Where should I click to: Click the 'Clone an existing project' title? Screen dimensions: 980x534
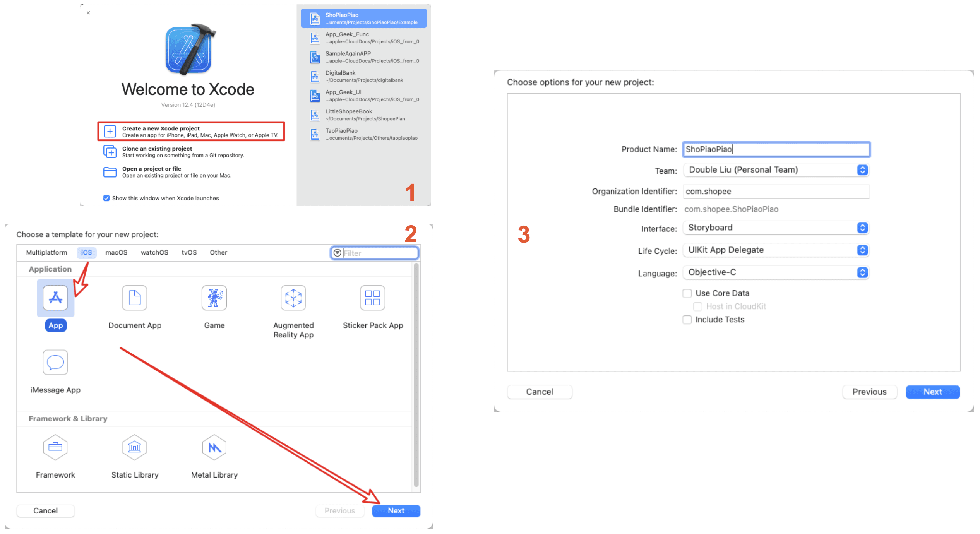tap(157, 149)
